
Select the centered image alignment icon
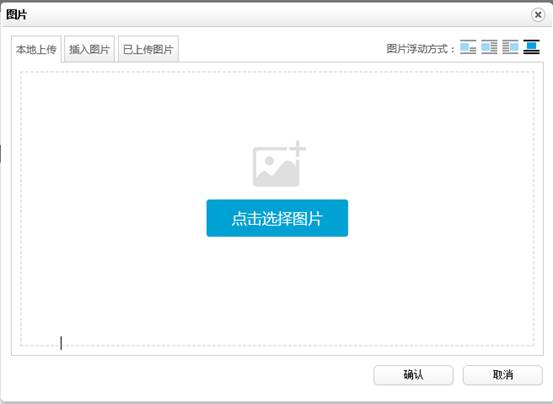click(531, 47)
